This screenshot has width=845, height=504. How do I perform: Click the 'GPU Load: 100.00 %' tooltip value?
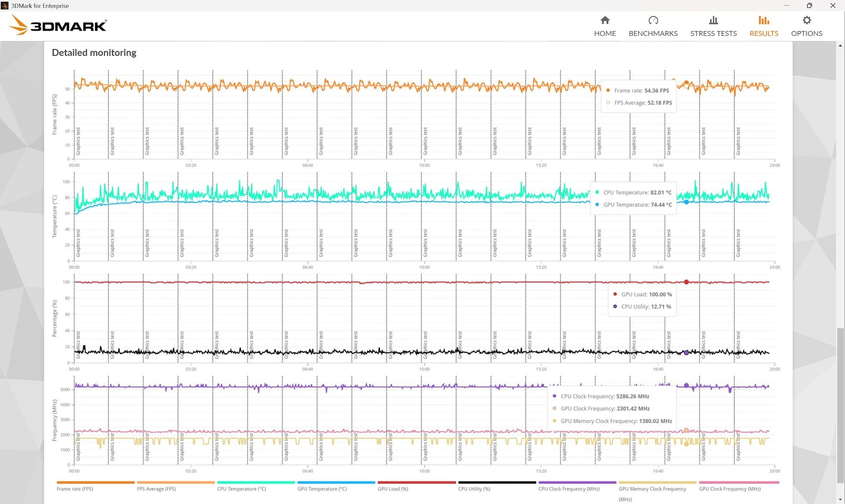tap(647, 295)
